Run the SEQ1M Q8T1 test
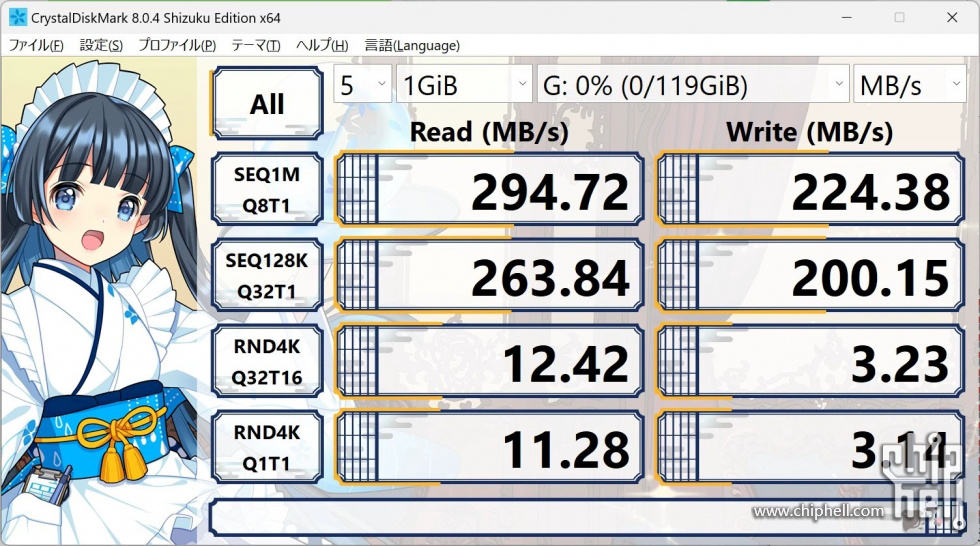Viewport: 980px width, 546px height. [268, 189]
